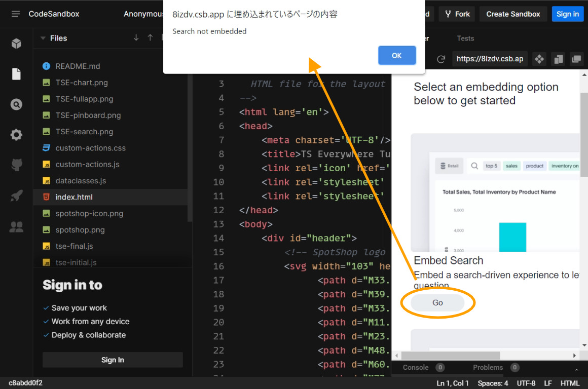Open the Live collaboration panel icon
588x389 pixels.
[16, 226]
